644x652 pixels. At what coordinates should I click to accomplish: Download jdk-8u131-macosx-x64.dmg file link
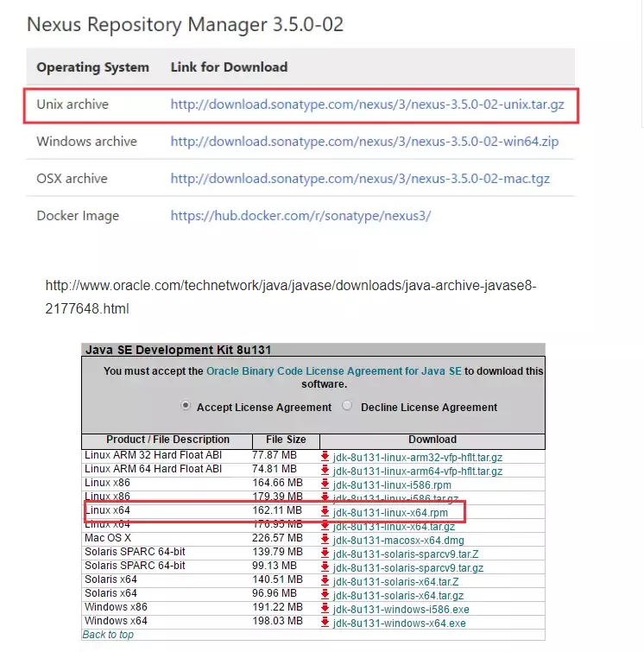(x=398, y=540)
